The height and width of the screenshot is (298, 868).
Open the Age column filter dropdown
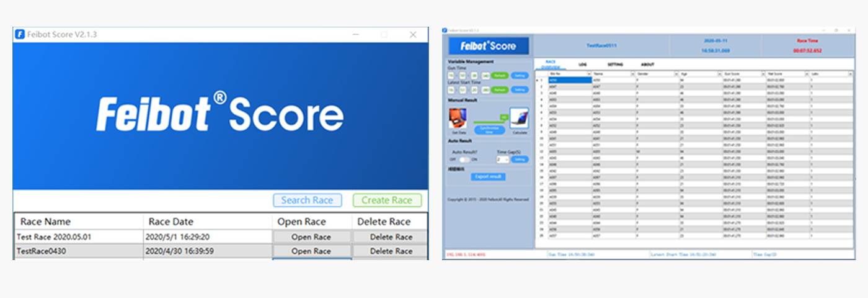(x=719, y=74)
